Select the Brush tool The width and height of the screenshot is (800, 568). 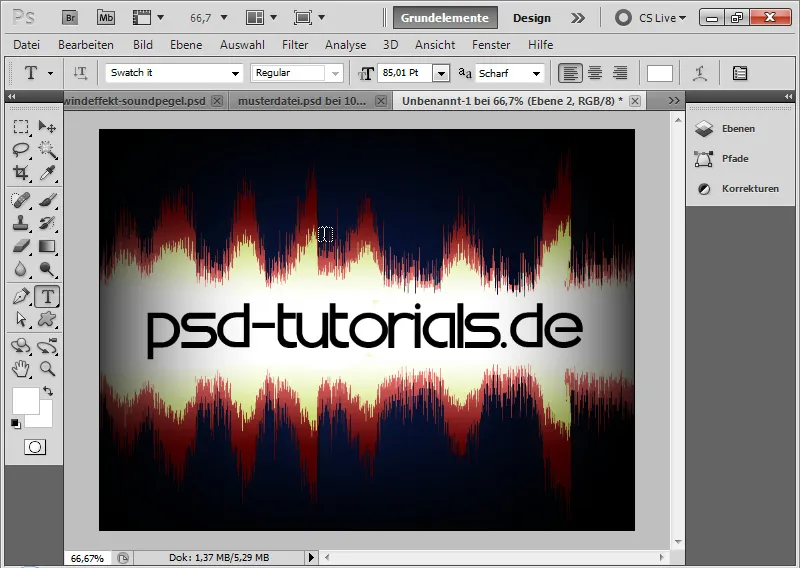click(x=47, y=200)
